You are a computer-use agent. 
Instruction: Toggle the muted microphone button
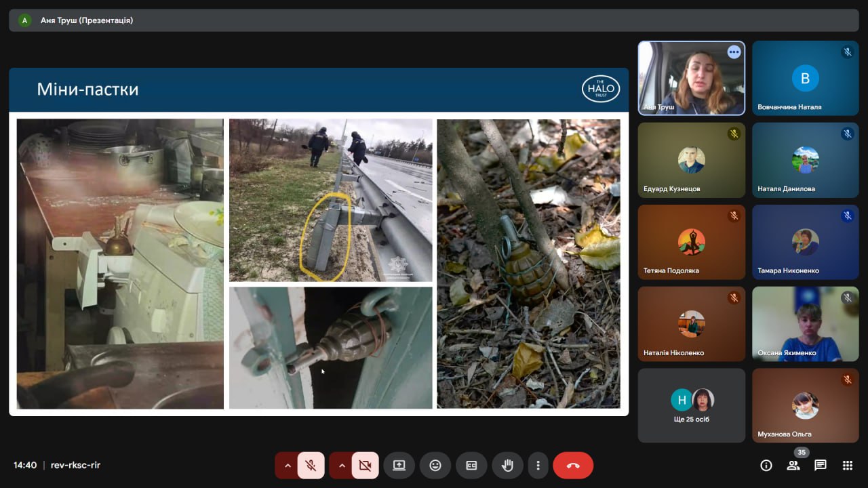tap(311, 466)
